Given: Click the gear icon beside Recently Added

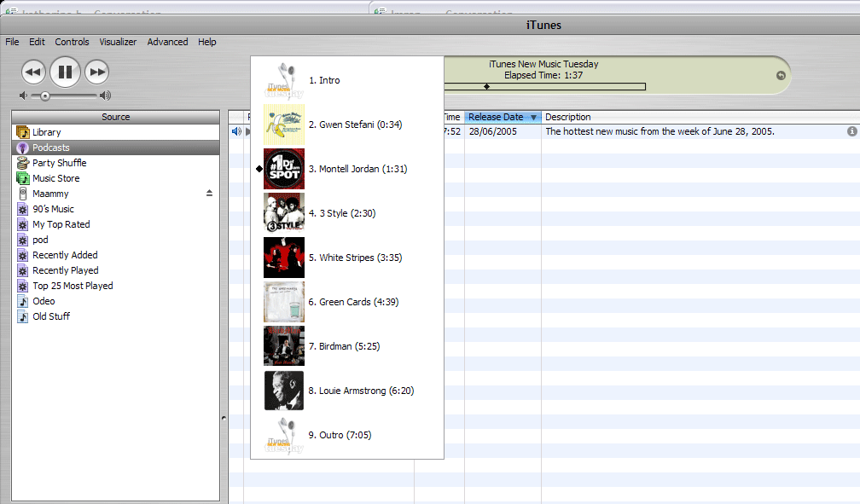Looking at the screenshot, I should coord(22,255).
